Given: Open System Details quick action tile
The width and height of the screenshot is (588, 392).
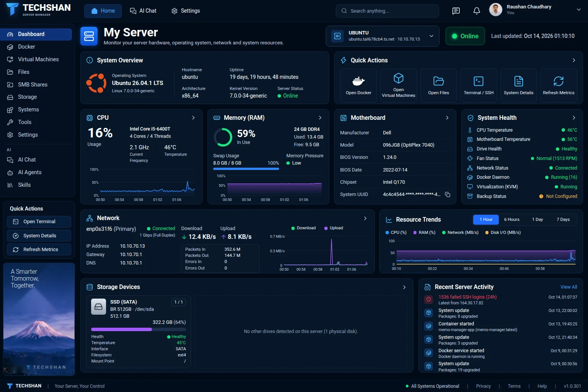Looking at the screenshot, I should tap(518, 85).
